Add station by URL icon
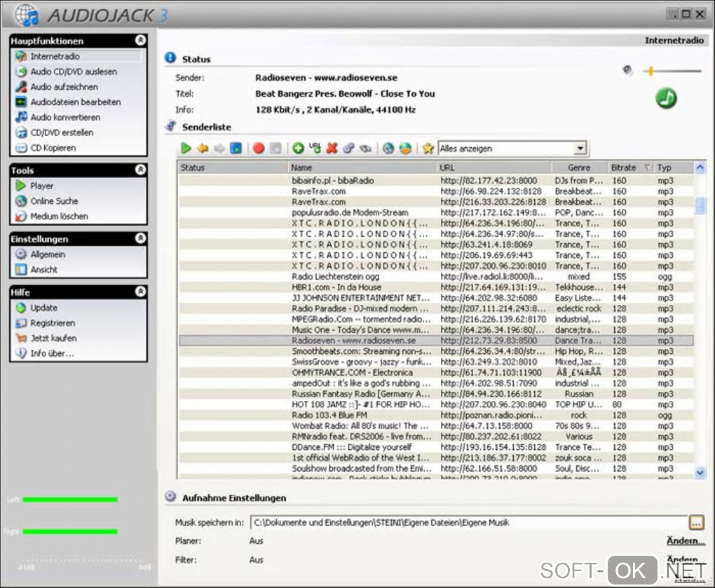The width and height of the screenshot is (715, 588). click(x=315, y=148)
